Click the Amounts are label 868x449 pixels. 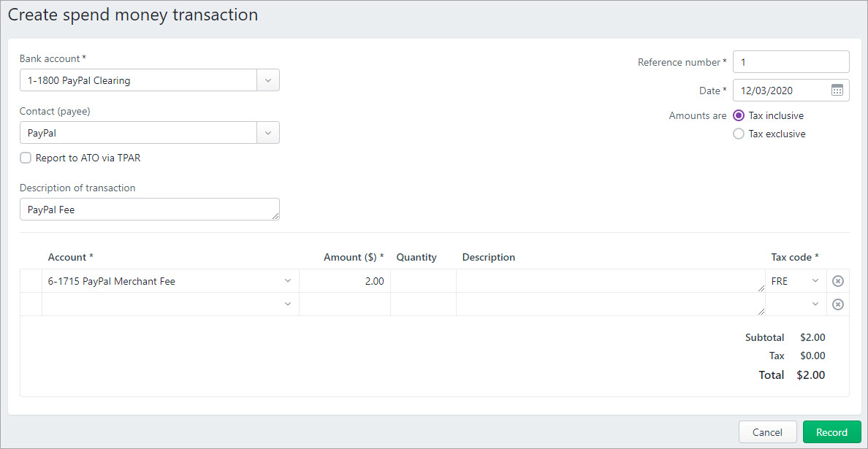click(x=698, y=115)
